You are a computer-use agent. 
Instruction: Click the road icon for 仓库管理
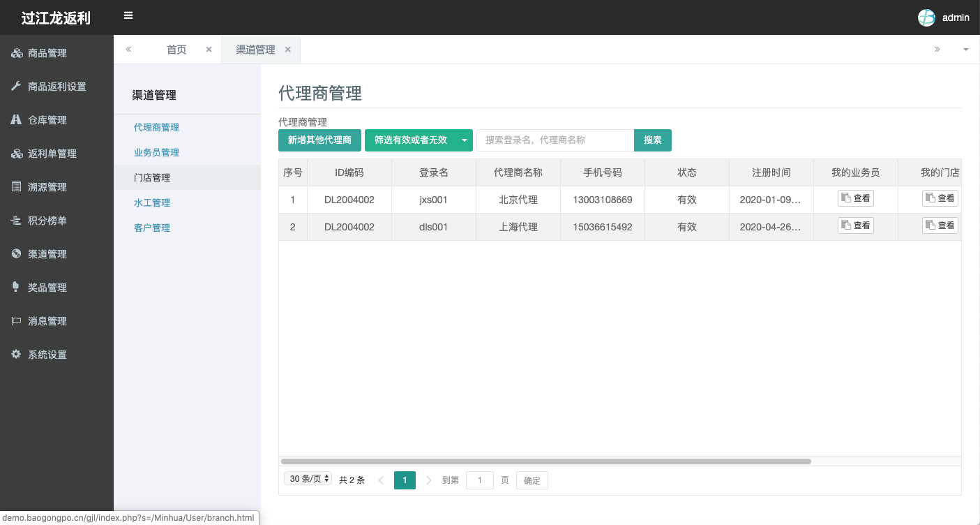(x=17, y=120)
